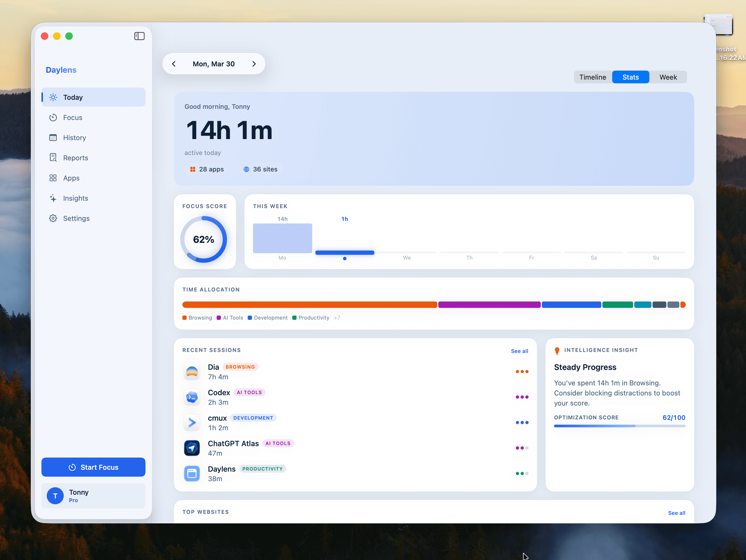Select the Stats view segment

pyautogui.click(x=630, y=77)
